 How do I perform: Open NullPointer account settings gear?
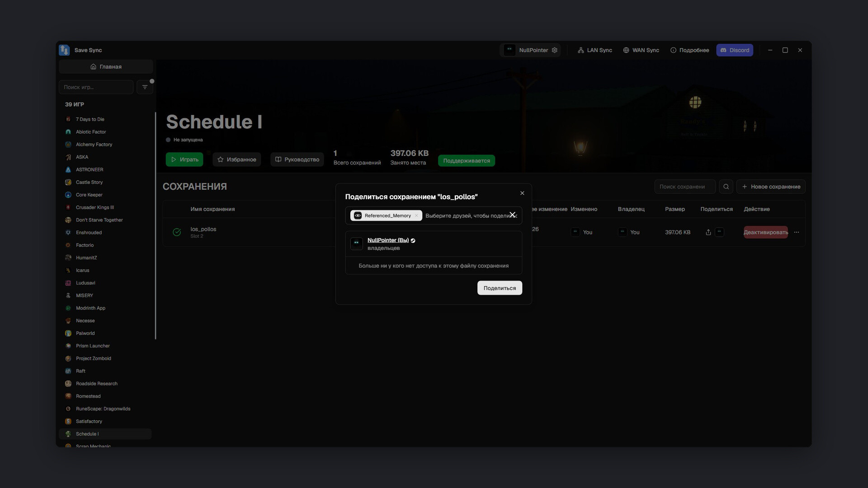coord(555,50)
